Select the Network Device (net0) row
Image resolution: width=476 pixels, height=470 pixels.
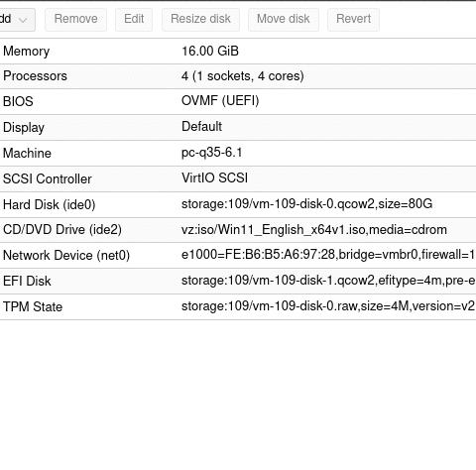pyautogui.click(x=238, y=255)
